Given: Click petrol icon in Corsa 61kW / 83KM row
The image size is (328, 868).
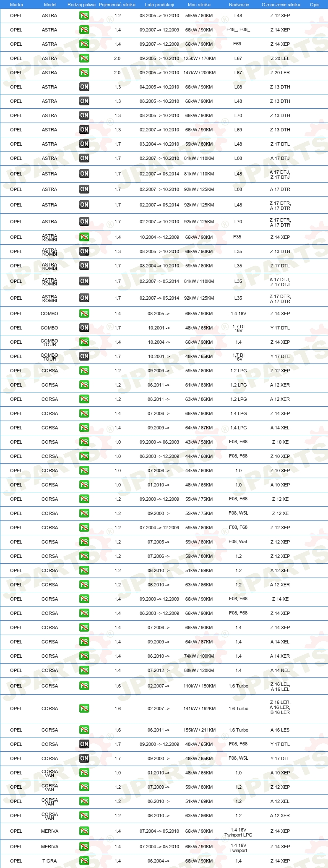Looking at the screenshot, I should pyautogui.click(x=84, y=385).
